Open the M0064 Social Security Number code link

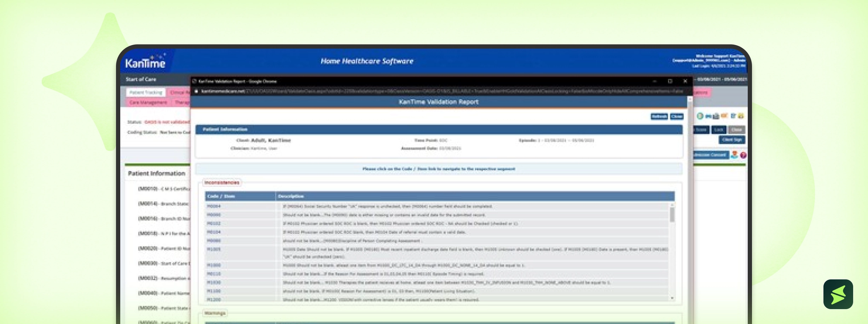click(214, 206)
